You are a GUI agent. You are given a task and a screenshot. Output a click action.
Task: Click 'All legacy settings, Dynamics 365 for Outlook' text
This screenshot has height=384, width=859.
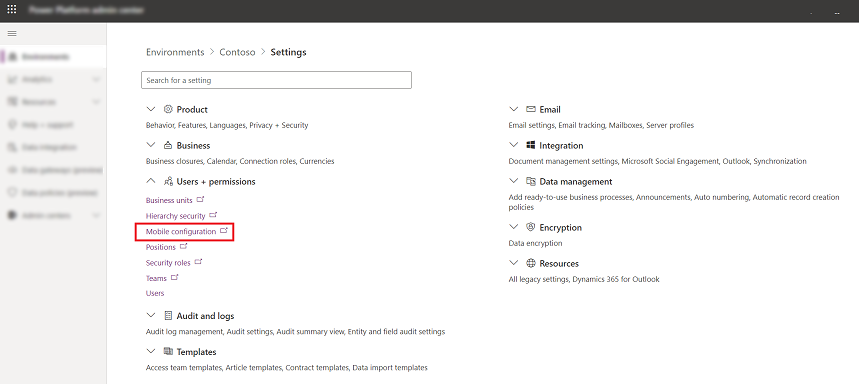[x=584, y=279]
